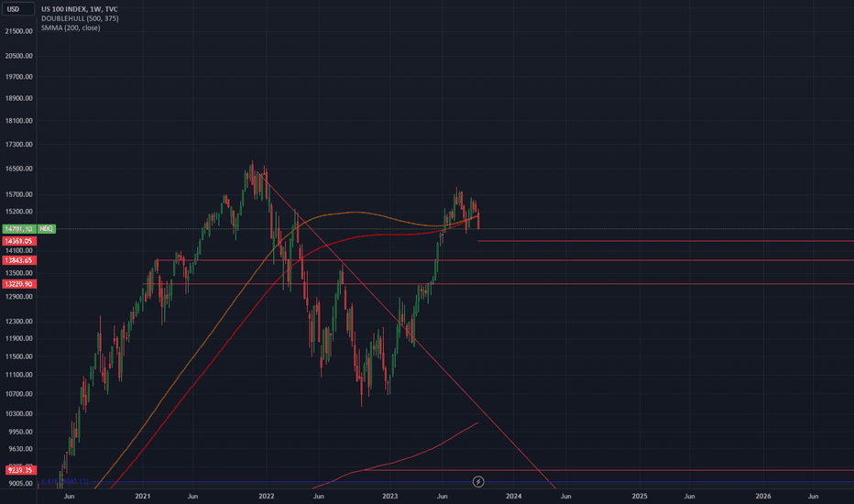Click the lightning go-to-realtime icon

[478, 482]
